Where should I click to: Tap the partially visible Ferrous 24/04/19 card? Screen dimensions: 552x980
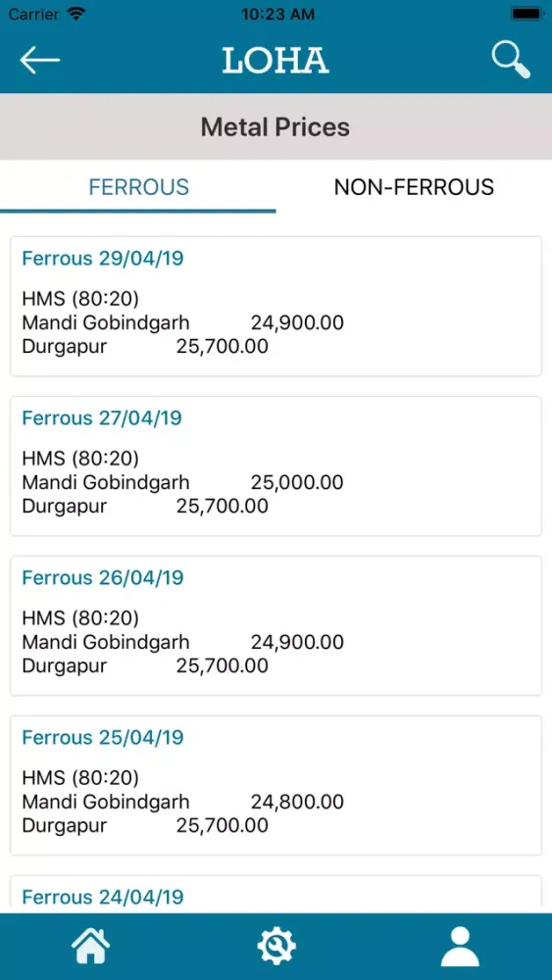point(276,895)
